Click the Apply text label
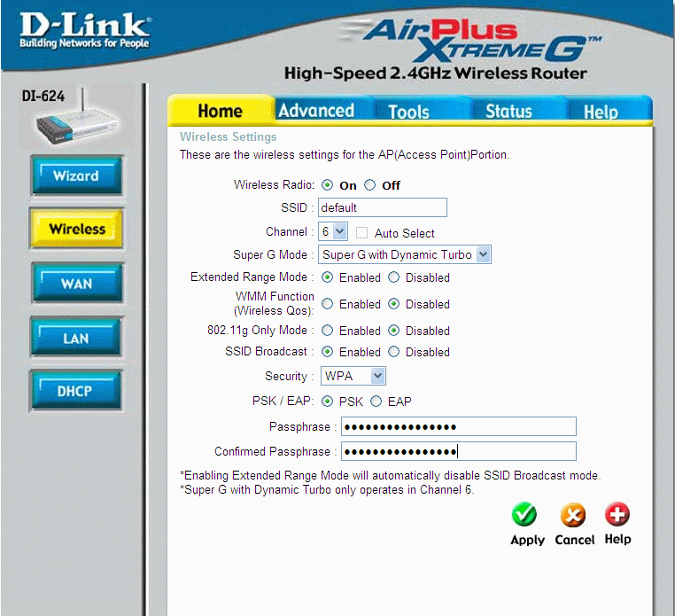This screenshot has height=616, width=675. pos(527,540)
